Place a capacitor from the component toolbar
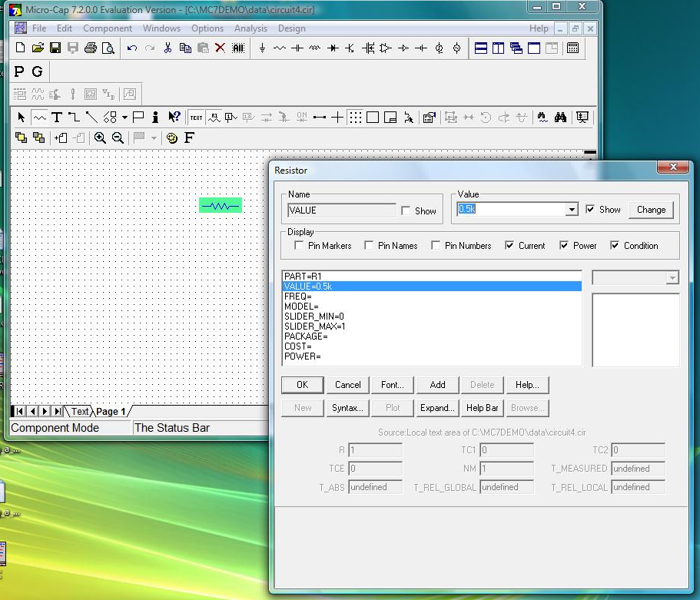Screen dimensions: 700x600 click(x=297, y=48)
